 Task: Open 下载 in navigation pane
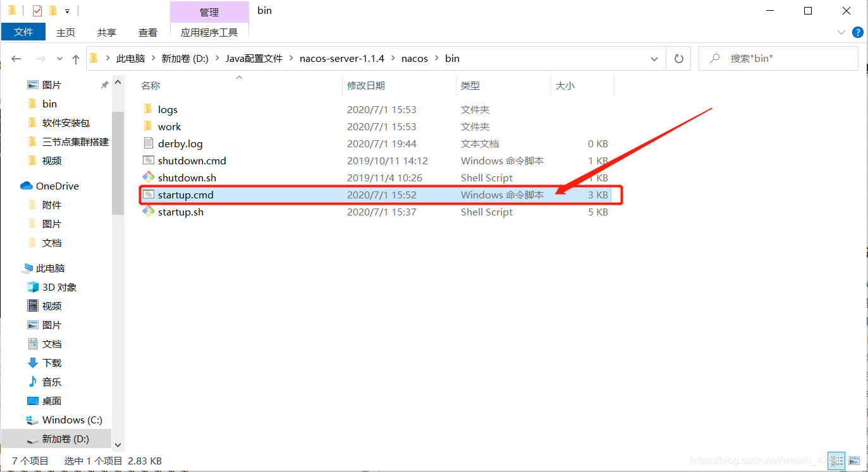click(52, 363)
